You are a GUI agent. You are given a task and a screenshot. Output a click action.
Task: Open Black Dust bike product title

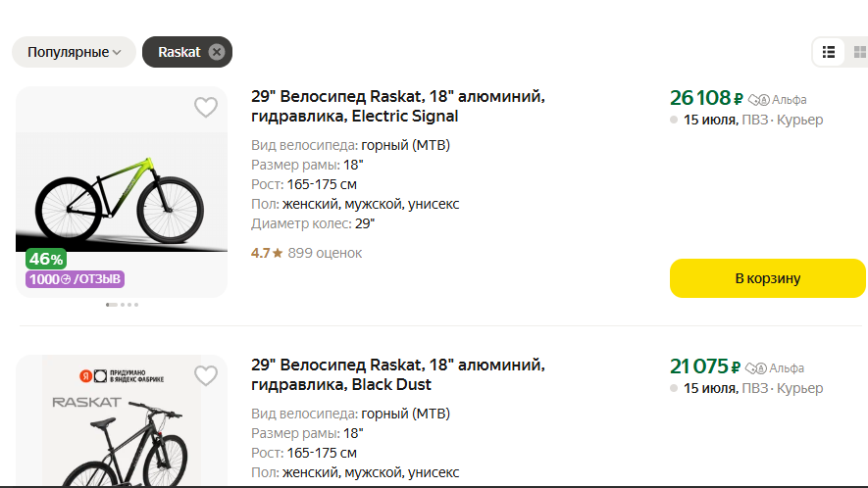pyautogui.click(x=397, y=374)
